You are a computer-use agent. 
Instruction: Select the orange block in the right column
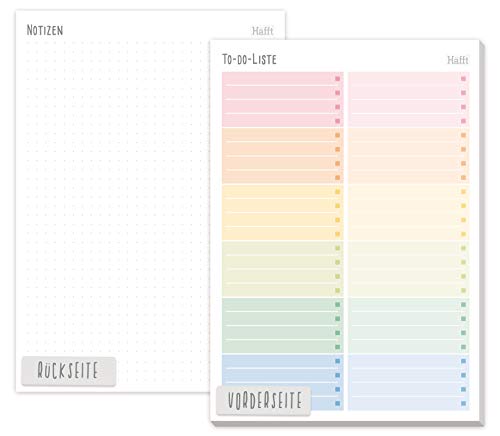click(409, 156)
